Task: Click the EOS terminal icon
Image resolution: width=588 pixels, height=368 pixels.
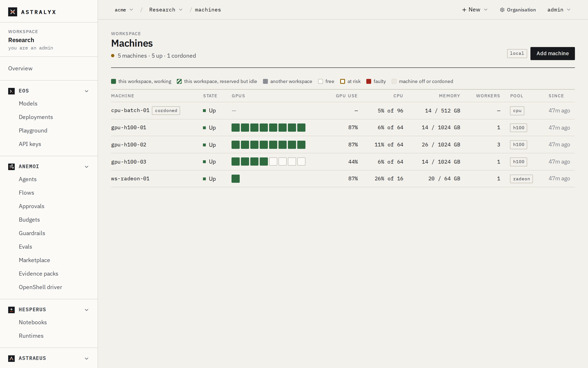Action: 11,91
